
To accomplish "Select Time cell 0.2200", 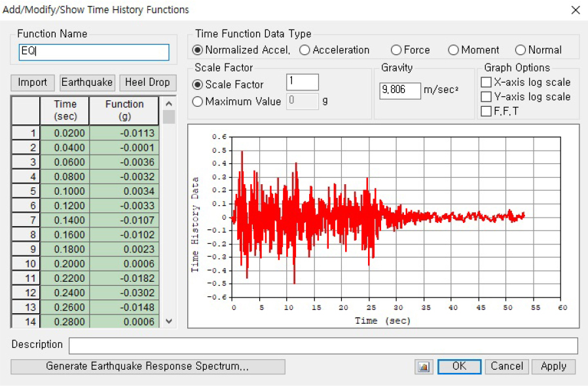I will (x=65, y=279).
